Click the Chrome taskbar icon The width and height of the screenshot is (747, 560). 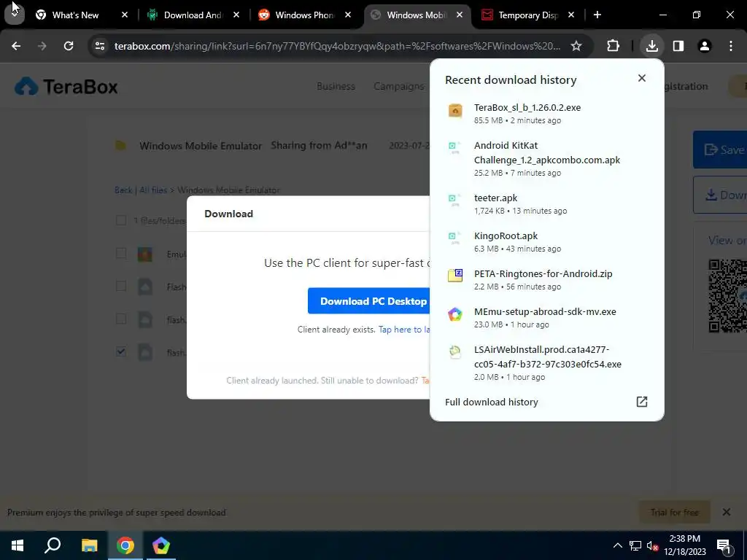point(125,545)
